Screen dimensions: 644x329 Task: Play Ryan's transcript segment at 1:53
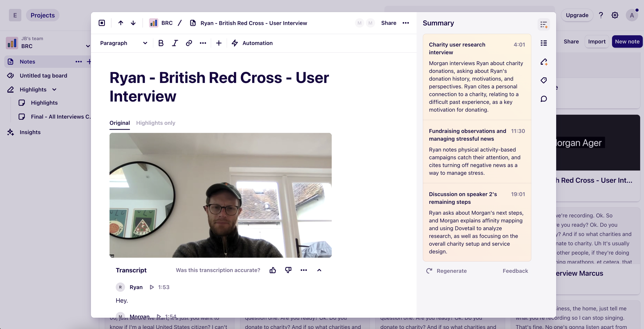(x=152, y=287)
